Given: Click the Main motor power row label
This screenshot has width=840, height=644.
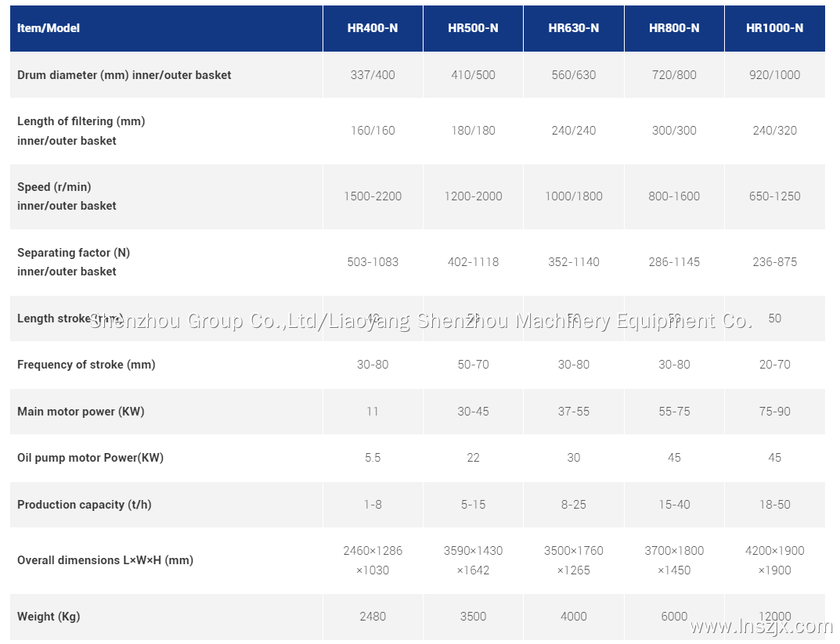Looking at the screenshot, I should coord(83,411).
